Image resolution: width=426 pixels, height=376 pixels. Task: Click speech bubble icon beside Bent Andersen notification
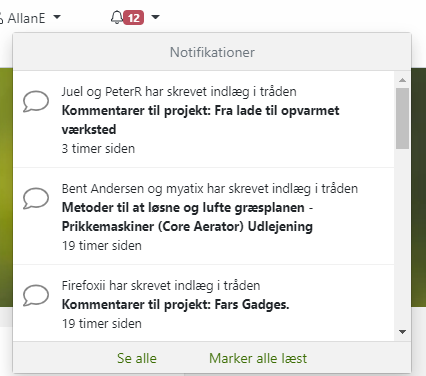coord(36,198)
